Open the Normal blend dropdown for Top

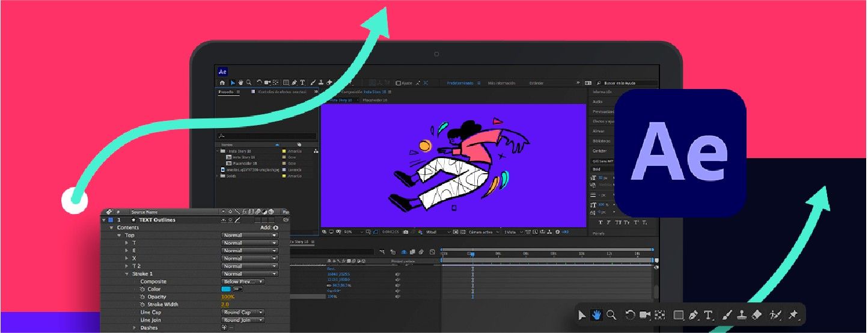tap(249, 235)
